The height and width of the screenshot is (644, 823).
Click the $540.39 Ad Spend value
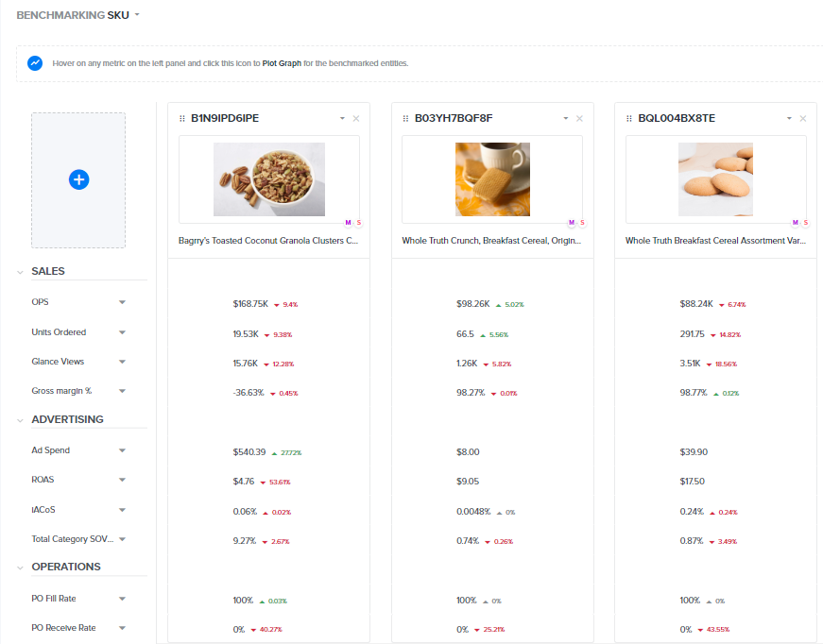249,452
